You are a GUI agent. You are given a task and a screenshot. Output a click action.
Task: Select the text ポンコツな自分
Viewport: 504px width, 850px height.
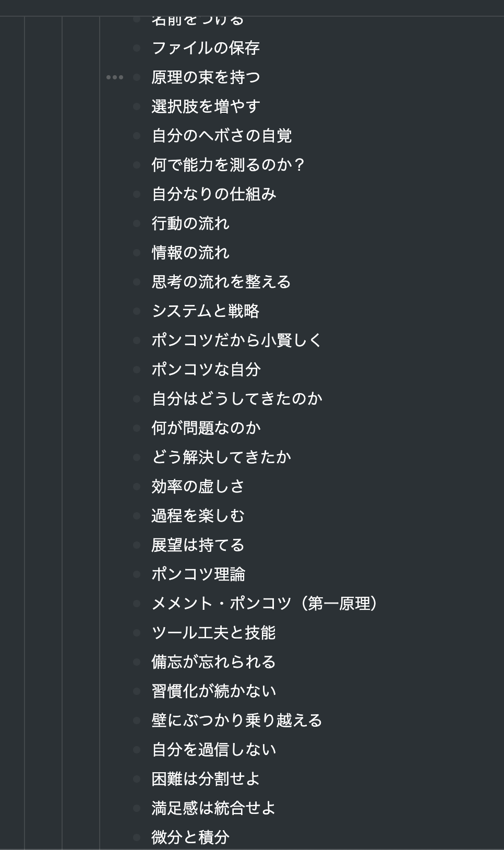(207, 370)
